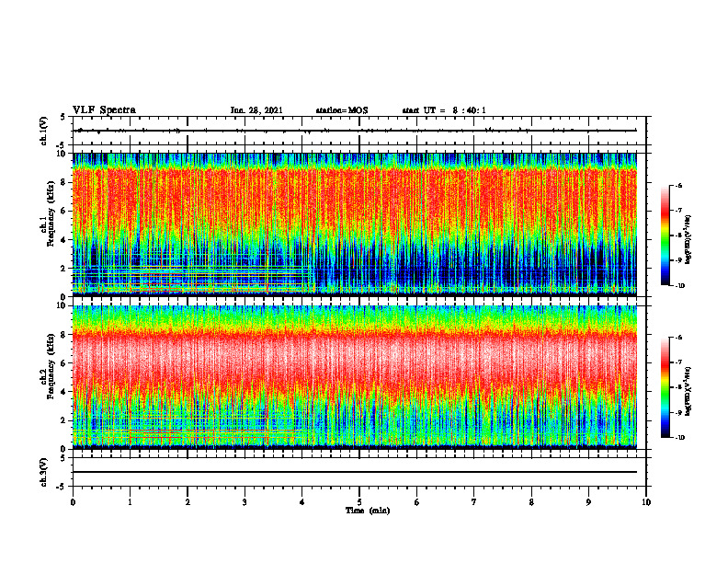Image resolution: width=728 pixels, height=563 pixels.
Task: Click the ch.1 color bar log(PSD) unit label
Action: 688,239
